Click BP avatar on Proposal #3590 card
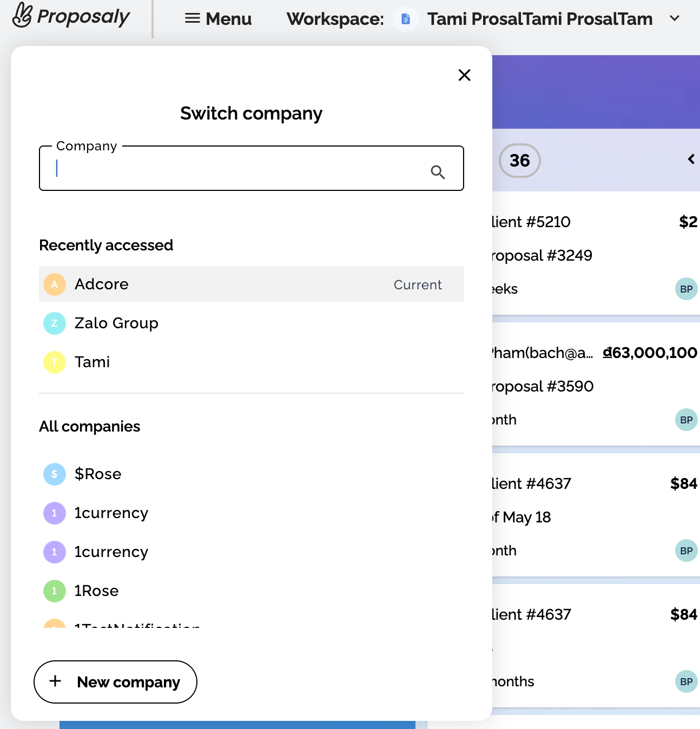The width and height of the screenshot is (700, 729). point(686,420)
